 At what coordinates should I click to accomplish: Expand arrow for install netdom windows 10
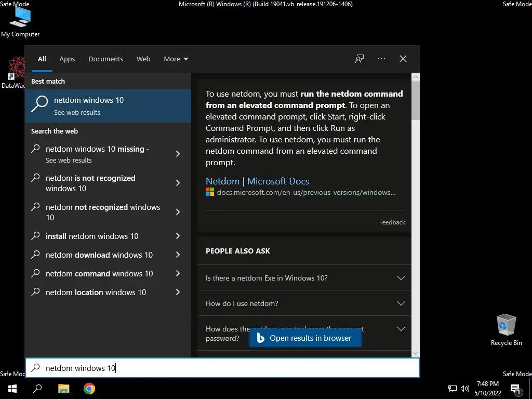tap(178, 236)
